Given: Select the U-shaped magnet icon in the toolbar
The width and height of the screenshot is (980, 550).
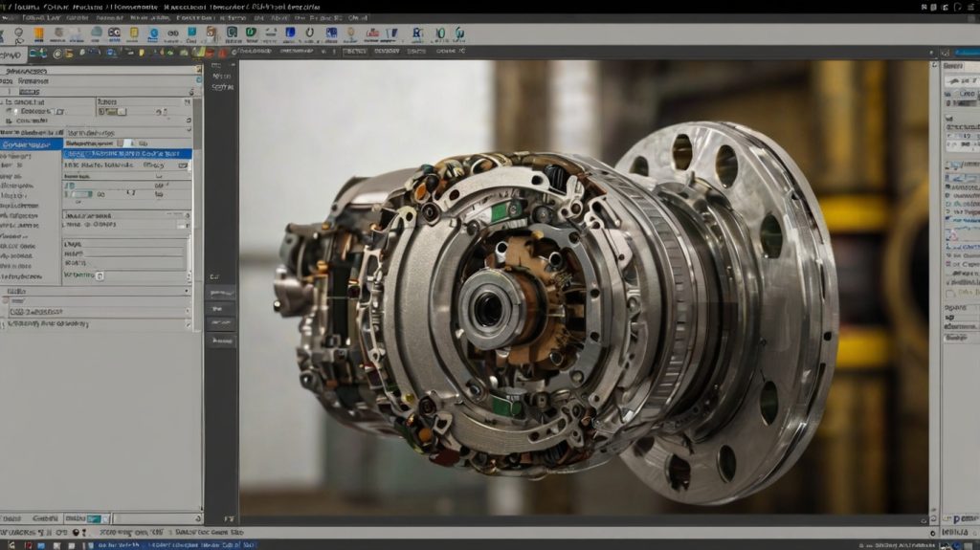Looking at the screenshot, I should 310,33.
